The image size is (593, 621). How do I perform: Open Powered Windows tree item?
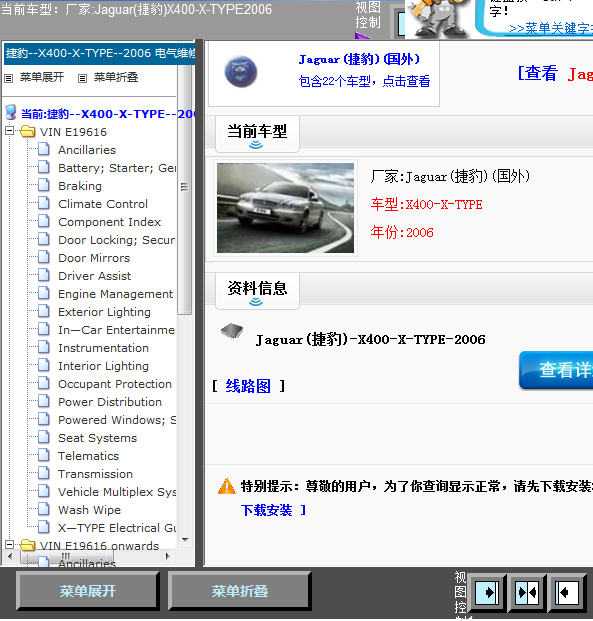(117, 420)
